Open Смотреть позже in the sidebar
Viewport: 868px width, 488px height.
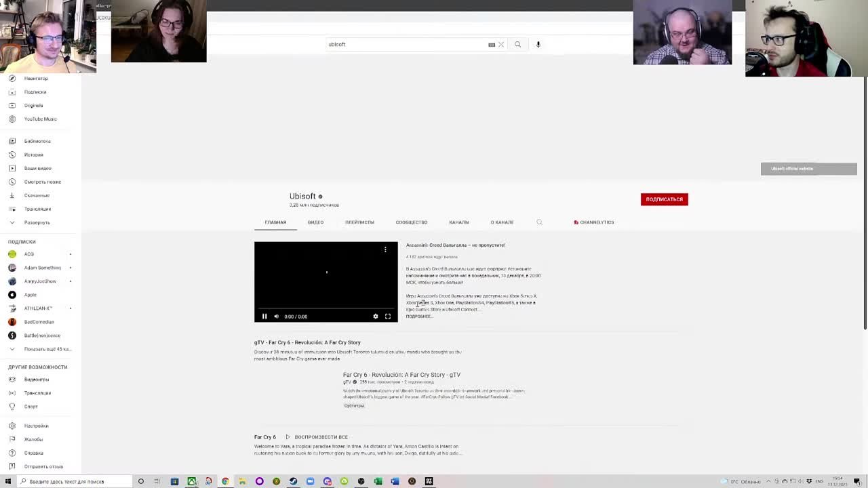click(x=43, y=182)
